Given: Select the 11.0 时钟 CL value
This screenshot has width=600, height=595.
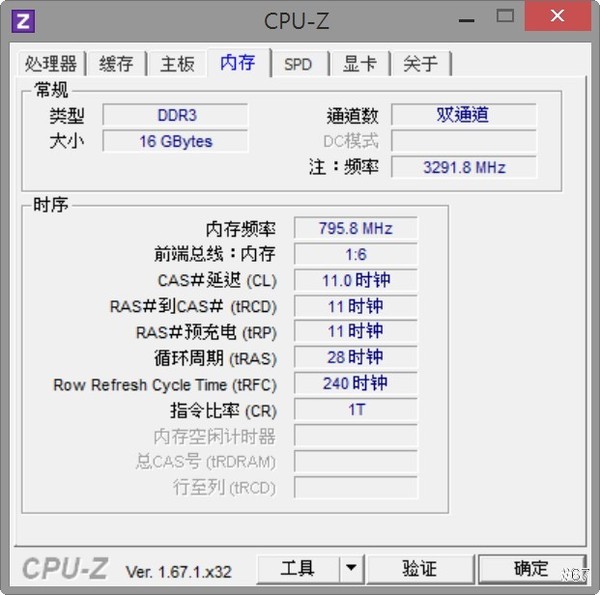Looking at the screenshot, I should (356, 280).
